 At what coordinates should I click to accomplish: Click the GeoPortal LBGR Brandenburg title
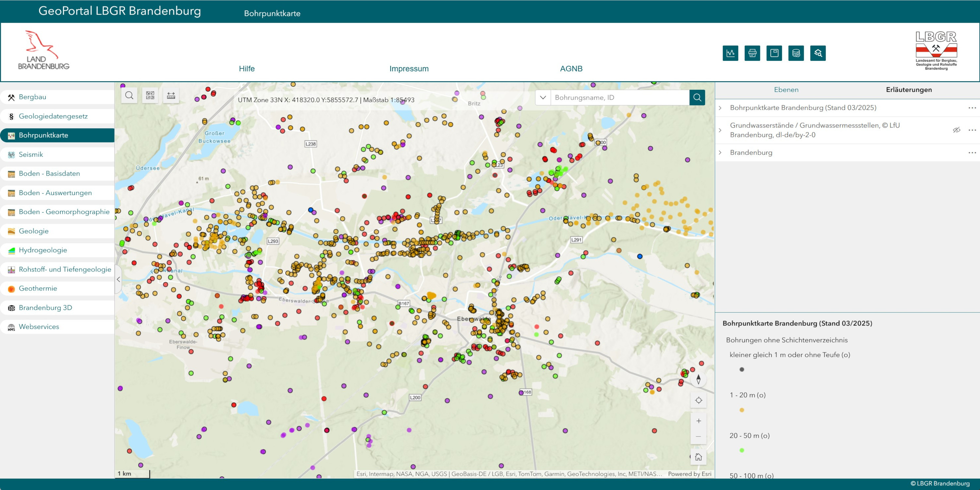(x=120, y=11)
